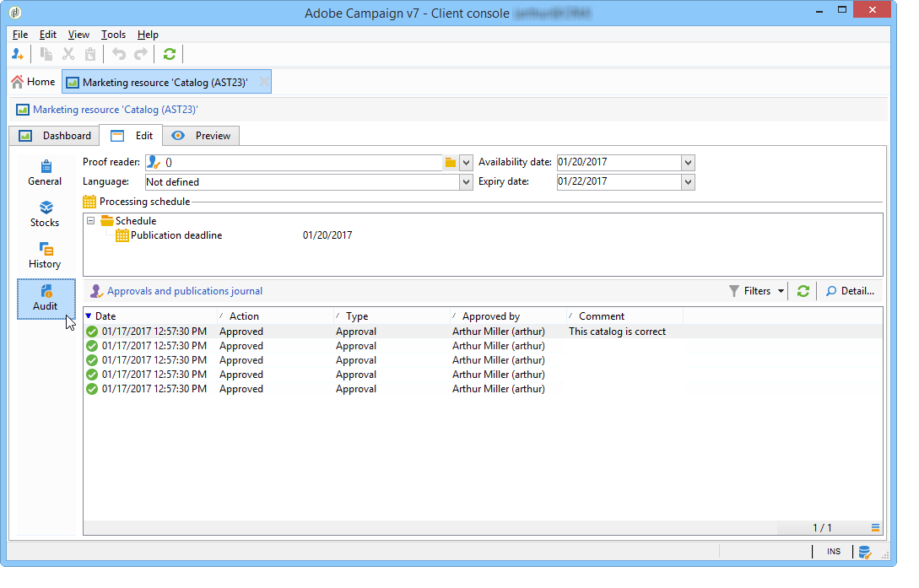Open the Home page
The width and height of the screenshot is (919, 588).
pyautogui.click(x=34, y=82)
